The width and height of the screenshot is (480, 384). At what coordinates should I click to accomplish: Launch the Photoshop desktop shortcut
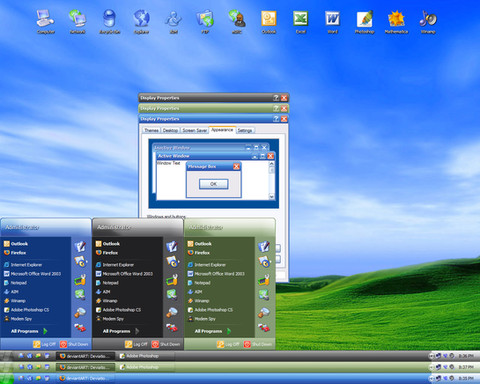[x=364, y=22]
